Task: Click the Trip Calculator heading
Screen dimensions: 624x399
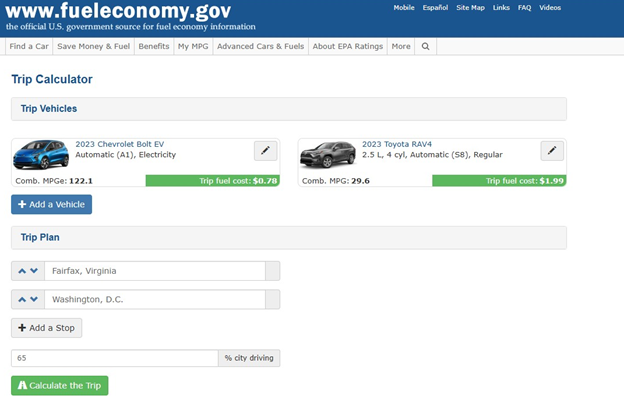Action: 52,79
